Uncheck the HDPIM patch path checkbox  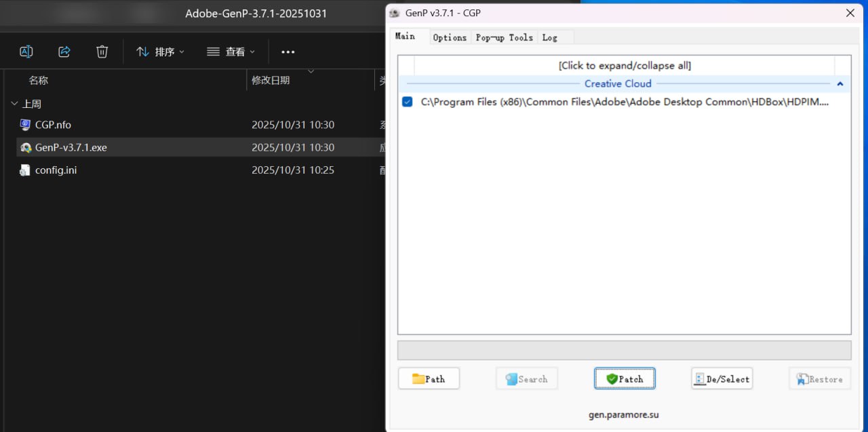407,101
